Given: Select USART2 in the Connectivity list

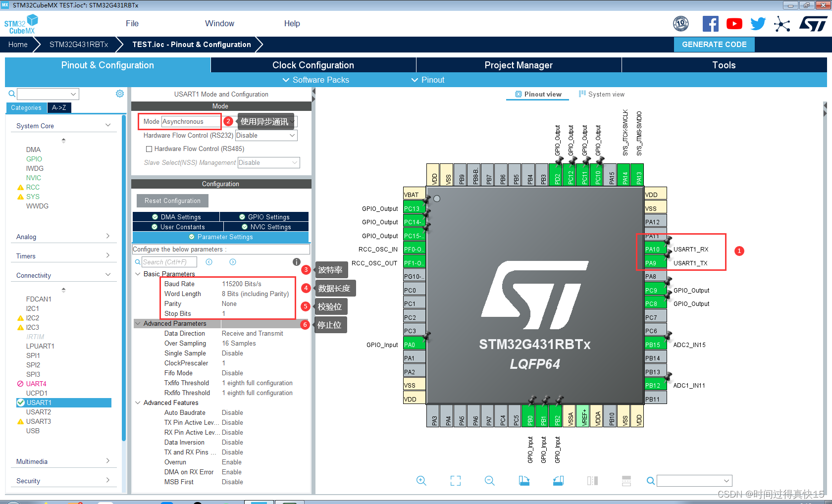Looking at the screenshot, I should click(39, 412).
